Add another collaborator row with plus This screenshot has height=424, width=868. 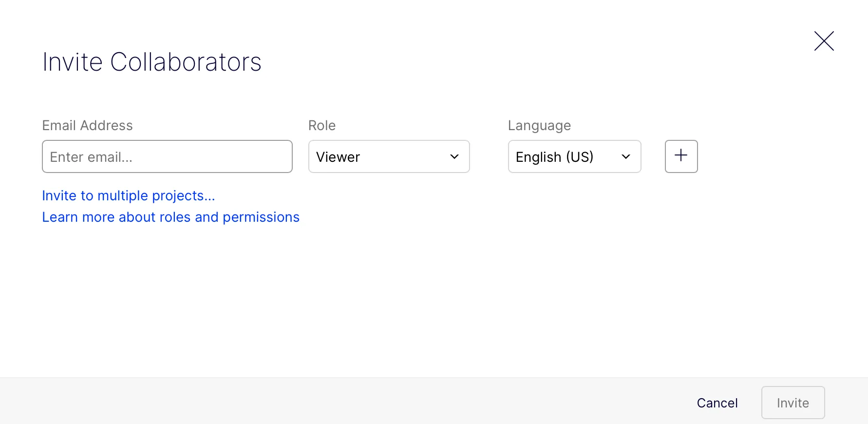[681, 156]
